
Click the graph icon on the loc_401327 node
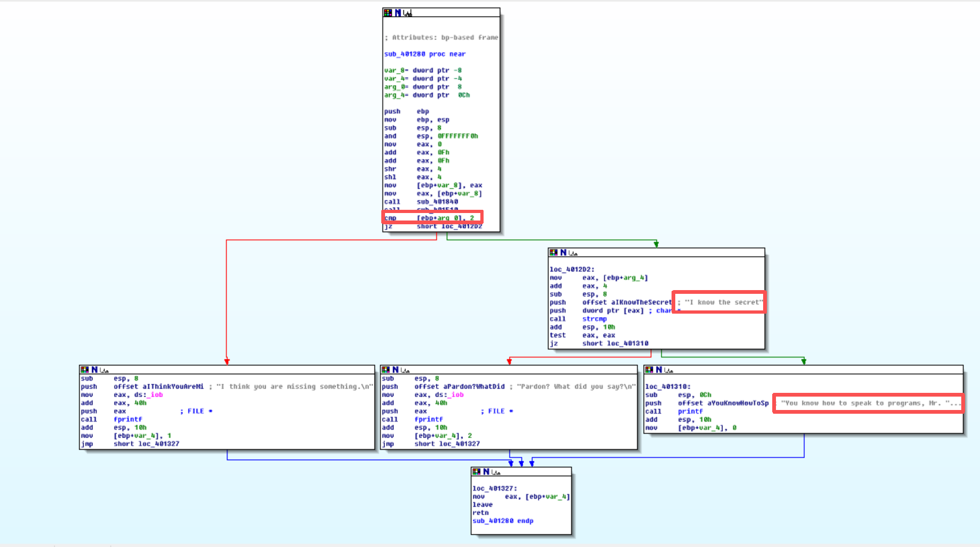[496, 472]
